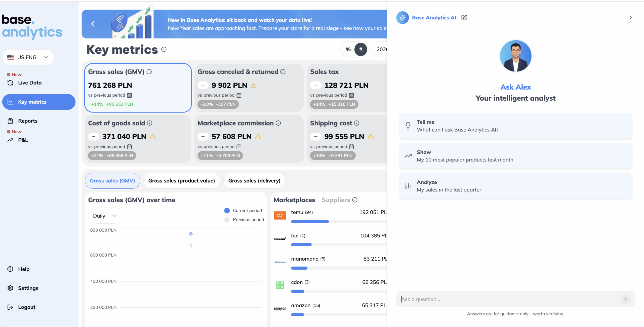Click the send arrow in question box
Image resolution: width=644 pixels, height=327 pixels.
pos(625,299)
